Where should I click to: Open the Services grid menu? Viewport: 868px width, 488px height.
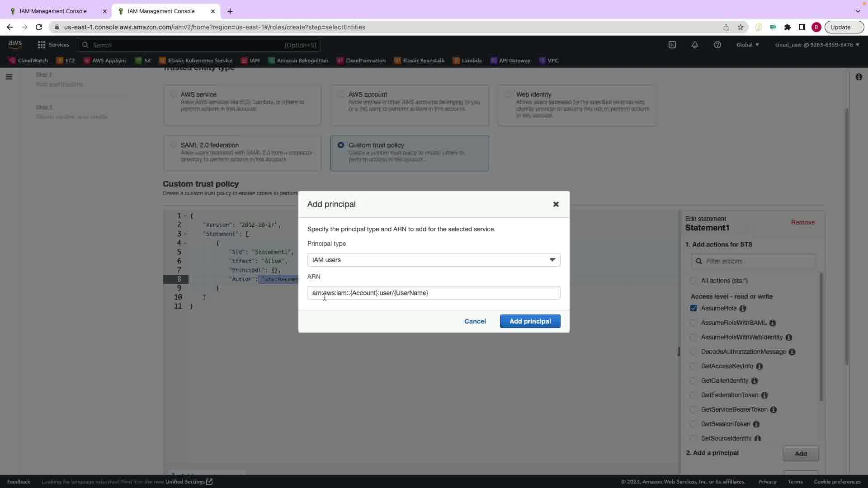click(53, 45)
